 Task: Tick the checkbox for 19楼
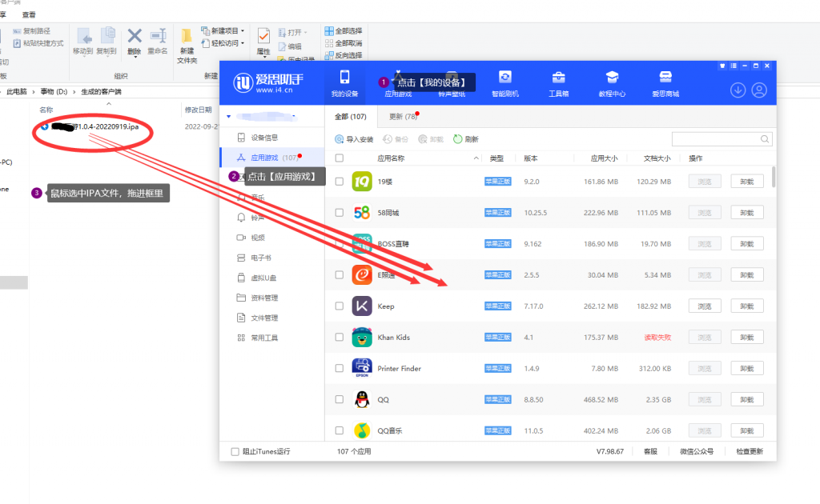tap(340, 182)
